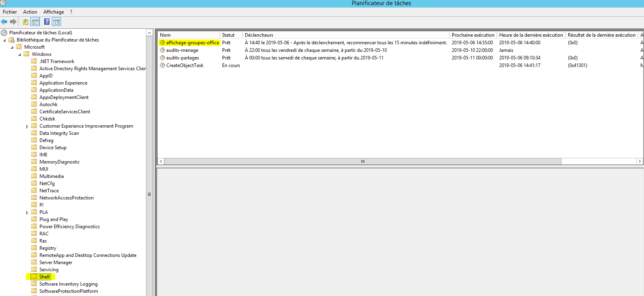The width and height of the screenshot is (644, 296).
Task: Sort tasks by the Statut column header
Action: coord(228,35)
